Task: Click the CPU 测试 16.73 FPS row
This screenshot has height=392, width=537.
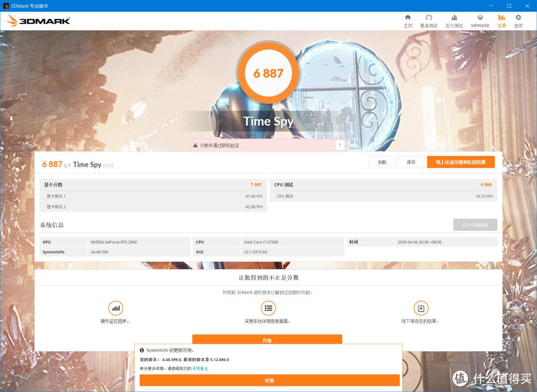Action: tap(383, 196)
